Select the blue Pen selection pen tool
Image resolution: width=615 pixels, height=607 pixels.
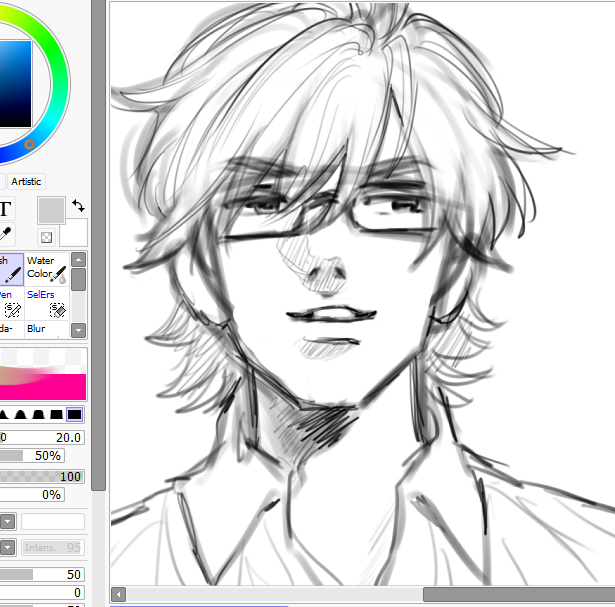11,304
